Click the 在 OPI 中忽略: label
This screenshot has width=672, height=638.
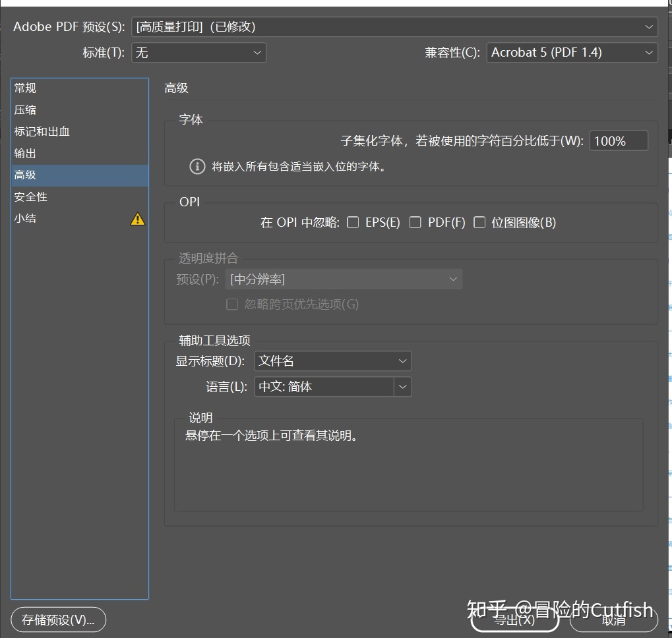point(300,223)
